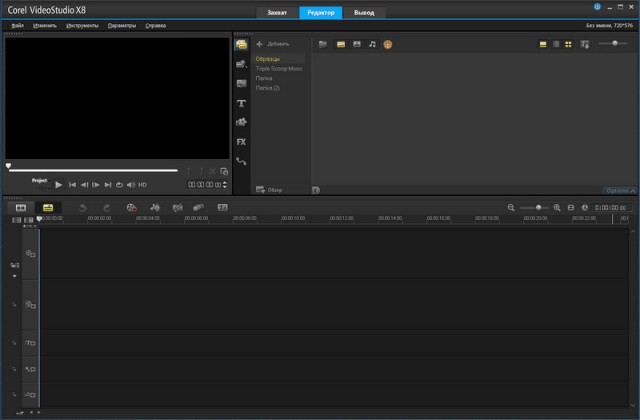Step to the previous frame

(84, 185)
